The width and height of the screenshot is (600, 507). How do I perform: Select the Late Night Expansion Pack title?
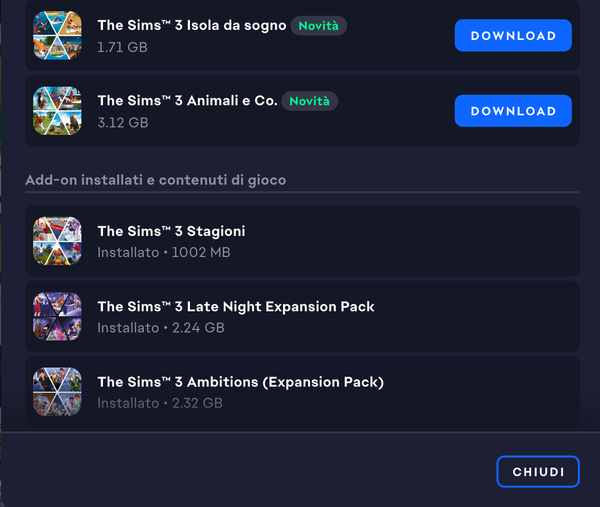(x=236, y=306)
